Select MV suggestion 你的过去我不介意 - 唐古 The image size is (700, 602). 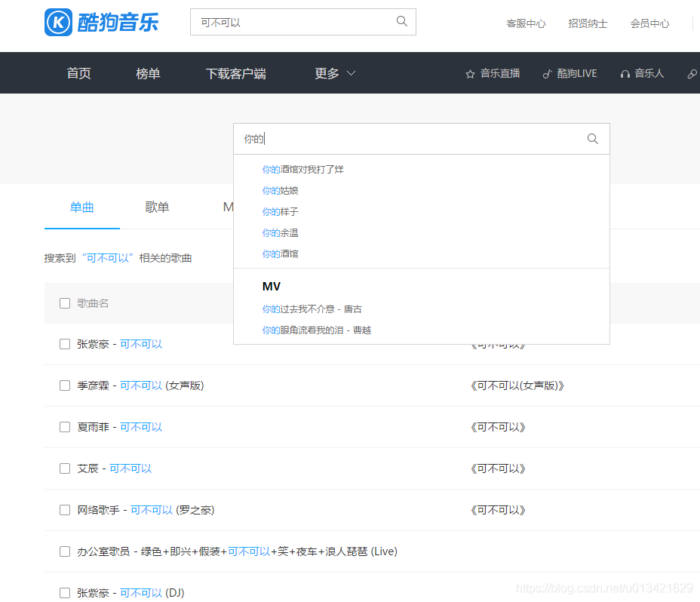coord(312,309)
